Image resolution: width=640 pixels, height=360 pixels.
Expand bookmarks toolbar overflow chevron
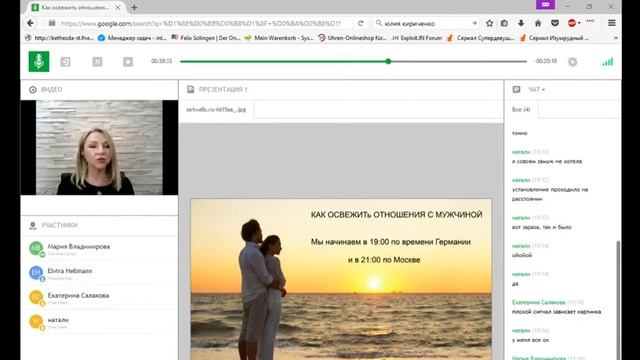616,38
